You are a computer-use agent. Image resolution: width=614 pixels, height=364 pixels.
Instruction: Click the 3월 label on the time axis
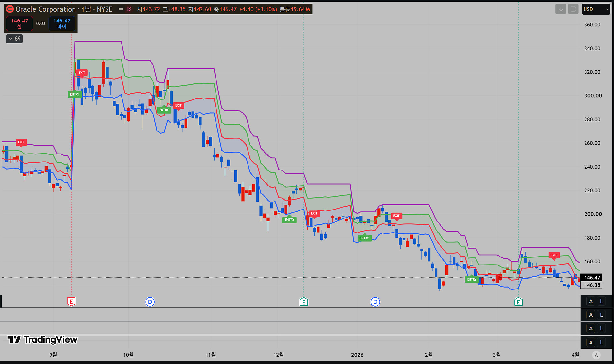[x=497, y=355]
